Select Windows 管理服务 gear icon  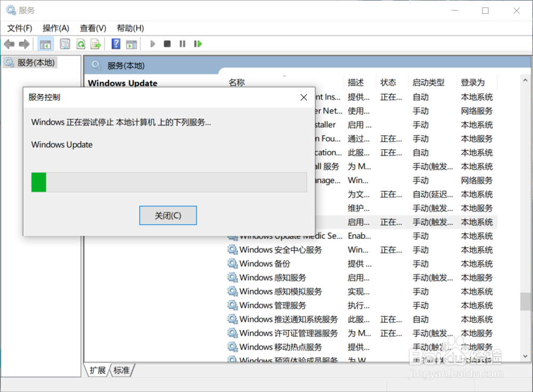pyautogui.click(x=232, y=306)
